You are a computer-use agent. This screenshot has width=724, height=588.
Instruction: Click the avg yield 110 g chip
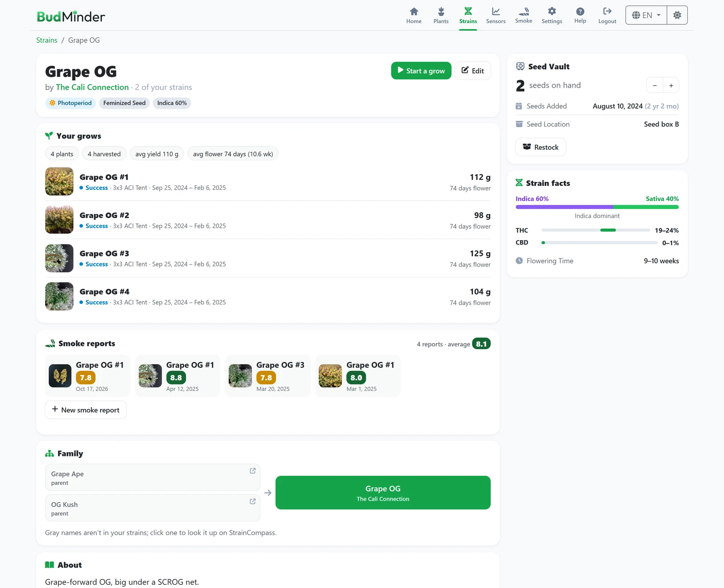pos(157,154)
